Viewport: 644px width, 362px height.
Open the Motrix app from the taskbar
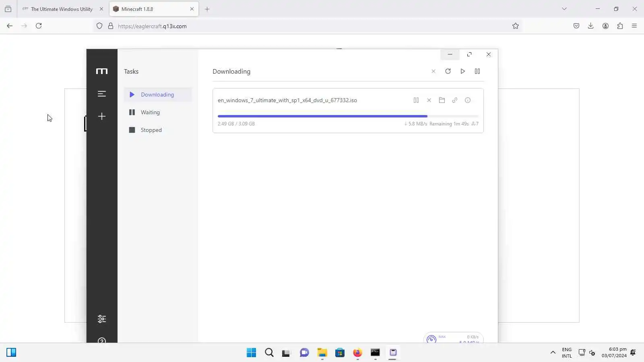393,353
